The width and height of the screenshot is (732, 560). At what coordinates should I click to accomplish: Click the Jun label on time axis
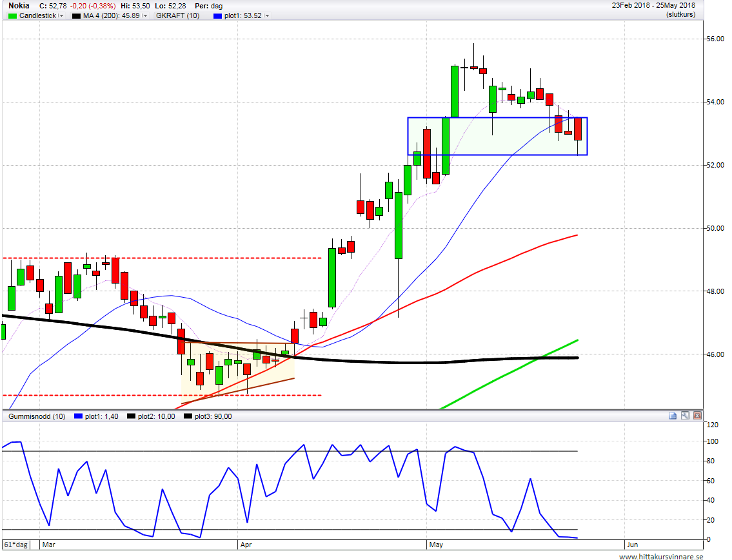pos(633,545)
